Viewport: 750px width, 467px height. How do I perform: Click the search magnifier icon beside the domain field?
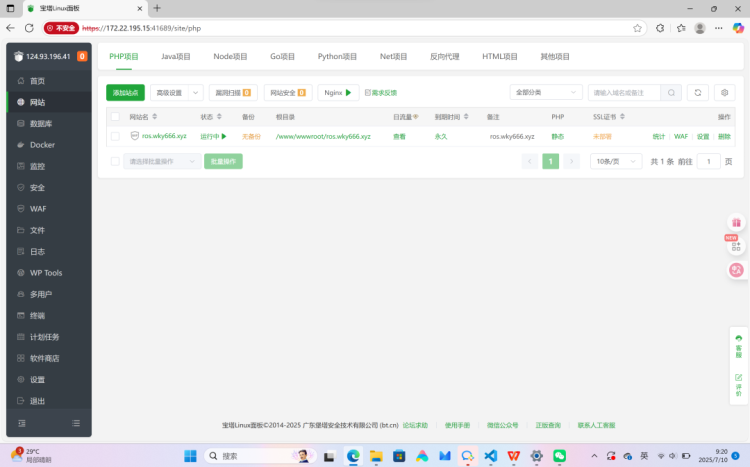[671, 93]
